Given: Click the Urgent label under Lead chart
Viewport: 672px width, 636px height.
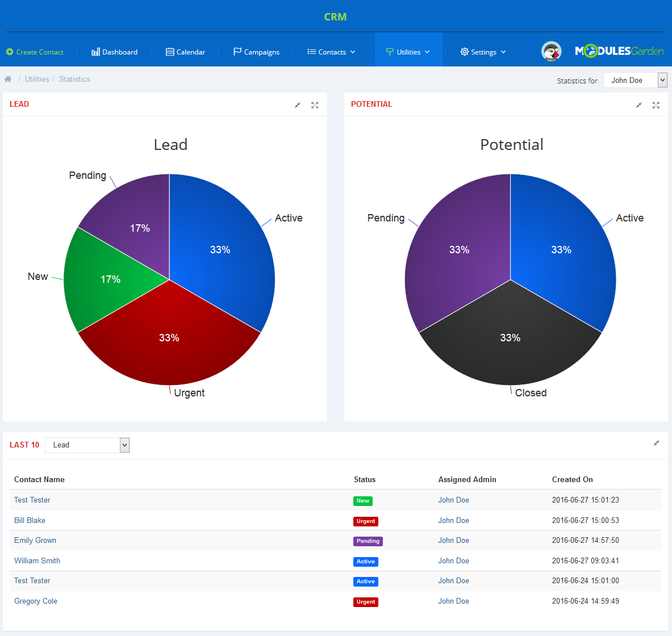Looking at the screenshot, I should 189,393.
